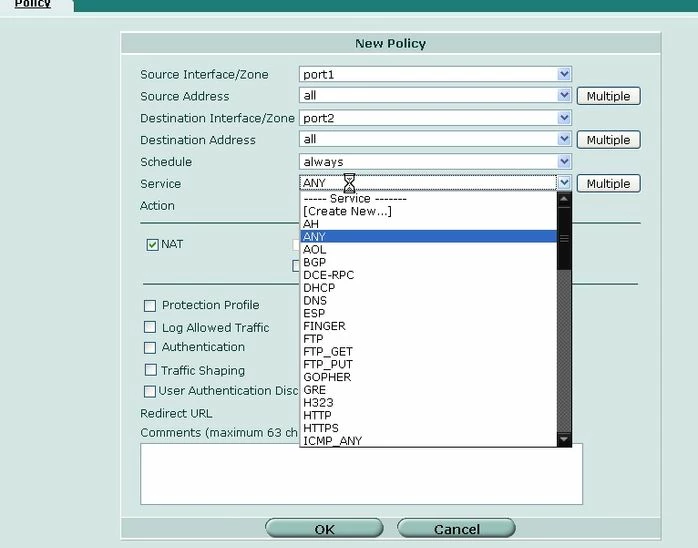Click the service list scrollbar thumb
Image resolution: width=698 pixels, height=548 pixels.
(x=564, y=238)
